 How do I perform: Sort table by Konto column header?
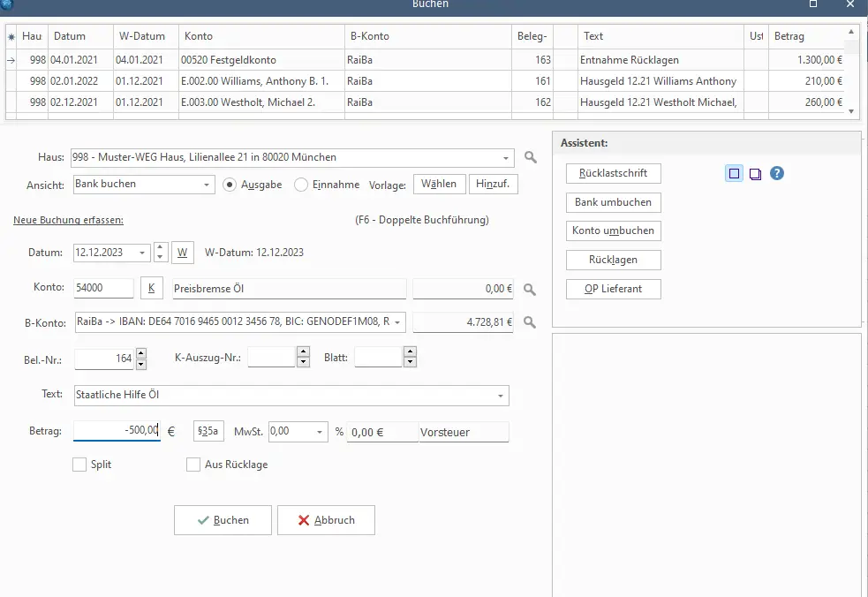coord(261,36)
